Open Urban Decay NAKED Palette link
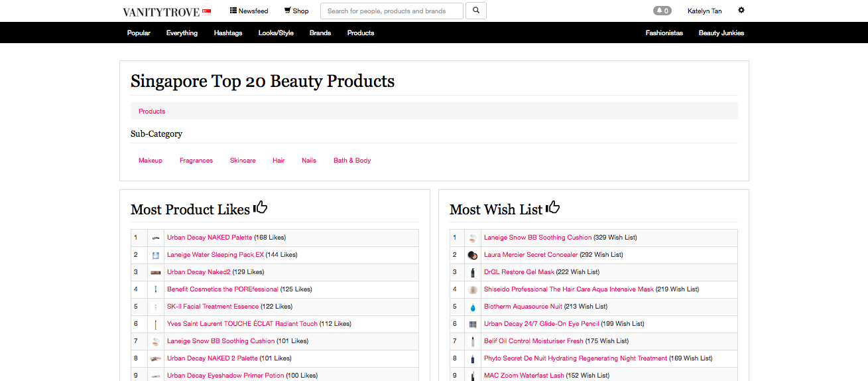 210,238
